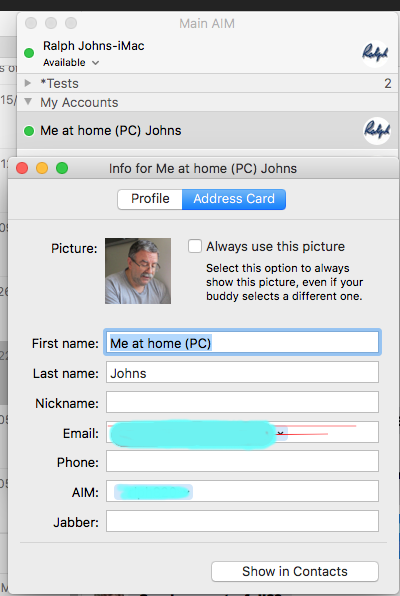This screenshot has height=596, width=400.
Task: Select Me at home (PC) Johns buddy
Action: click(208, 130)
